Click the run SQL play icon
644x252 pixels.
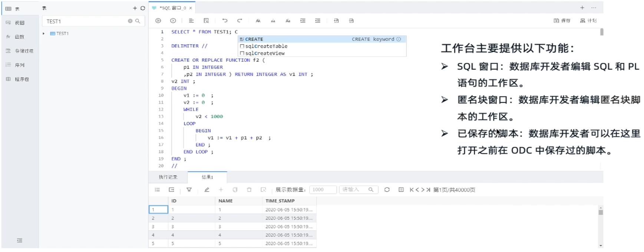click(158, 21)
